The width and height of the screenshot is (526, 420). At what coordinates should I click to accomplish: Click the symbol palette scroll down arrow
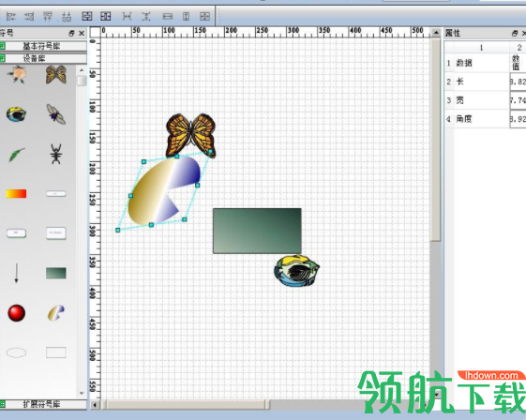(x=82, y=393)
